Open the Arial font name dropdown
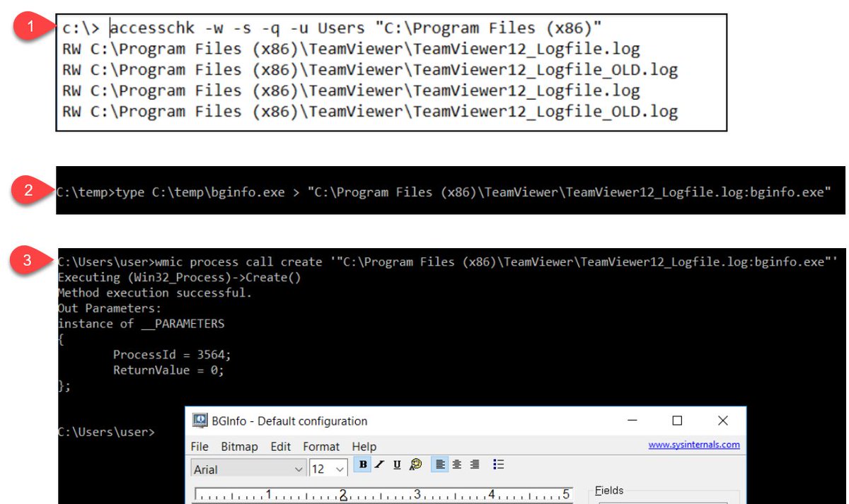Viewport: 849px width, 504px height. pos(248,469)
